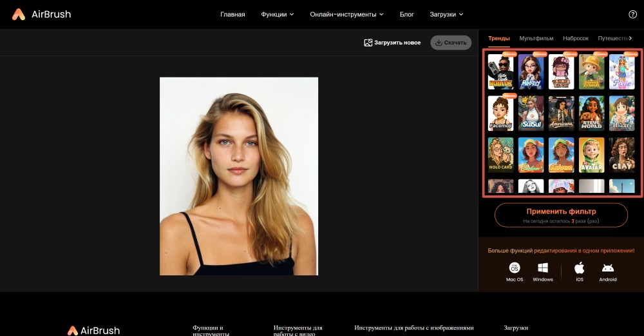Choose the Steve World filter thumbnail
644x336 pixels.
coord(591,114)
